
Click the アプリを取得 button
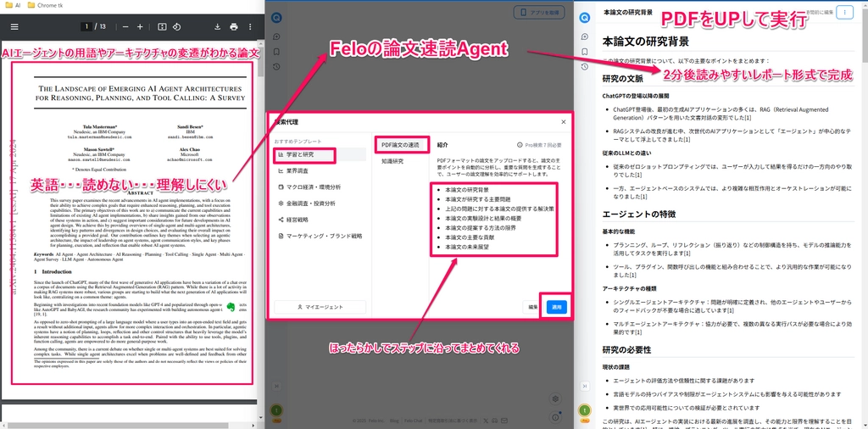(538, 12)
